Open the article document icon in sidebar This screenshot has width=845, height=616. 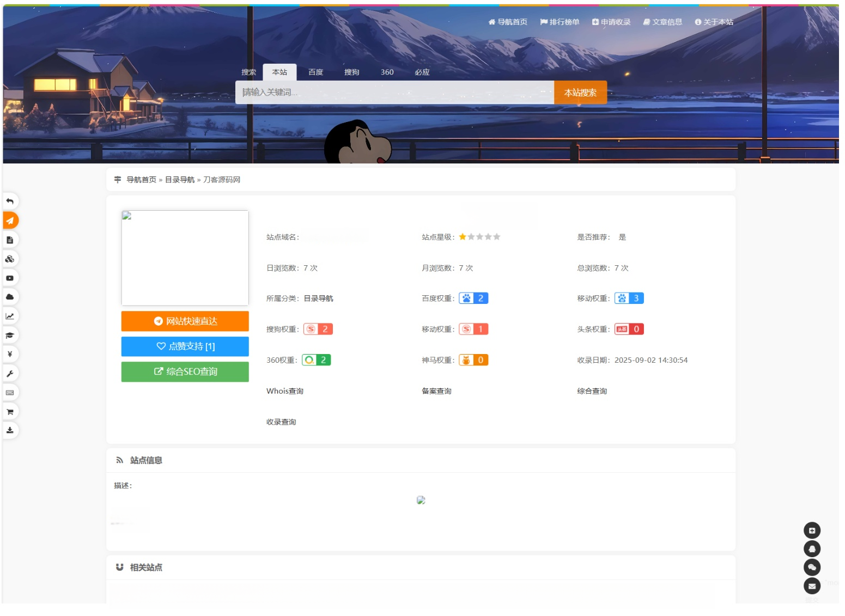coord(9,240)
